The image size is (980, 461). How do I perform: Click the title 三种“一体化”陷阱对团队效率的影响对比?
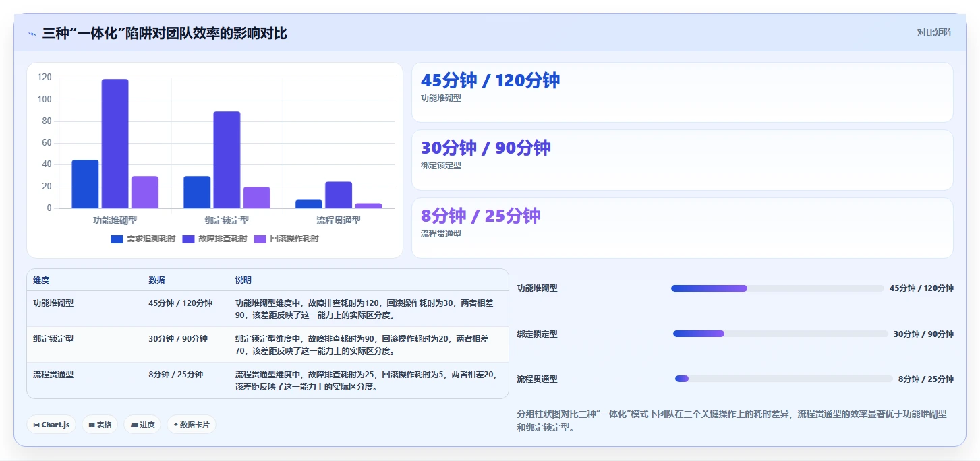pyautogui.click(x=165, y=33)
